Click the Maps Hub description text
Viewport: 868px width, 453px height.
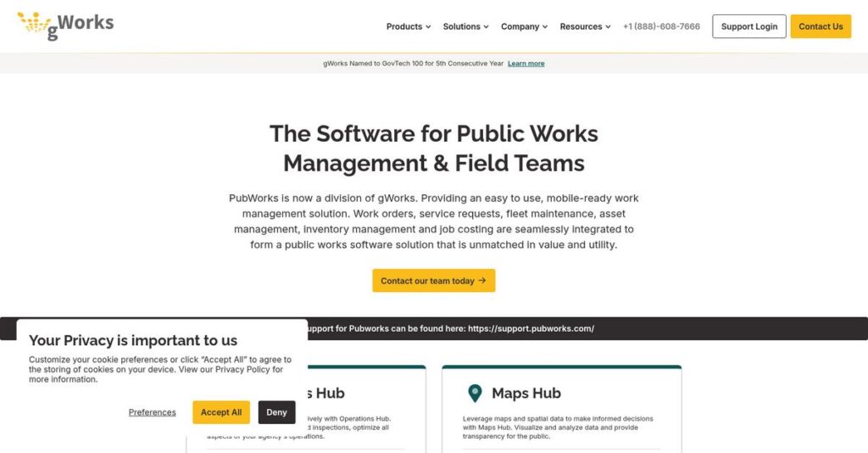point(558,428)
